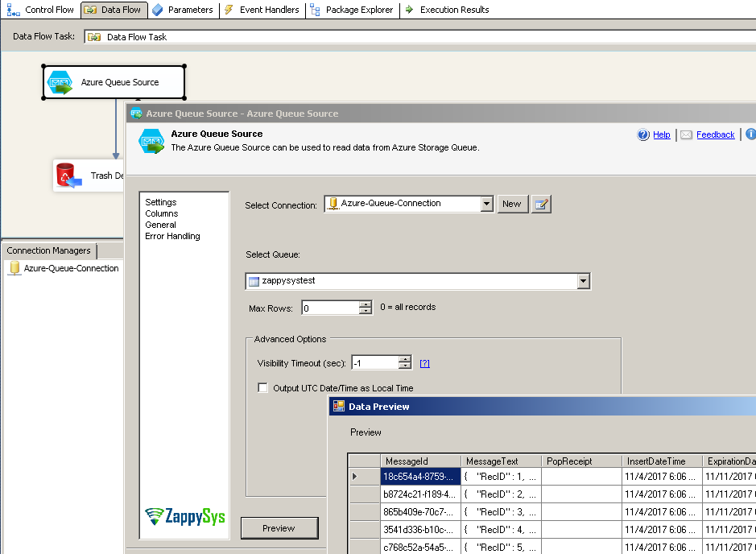Select cell b8724c21-f189-4...

coord(420,494)
